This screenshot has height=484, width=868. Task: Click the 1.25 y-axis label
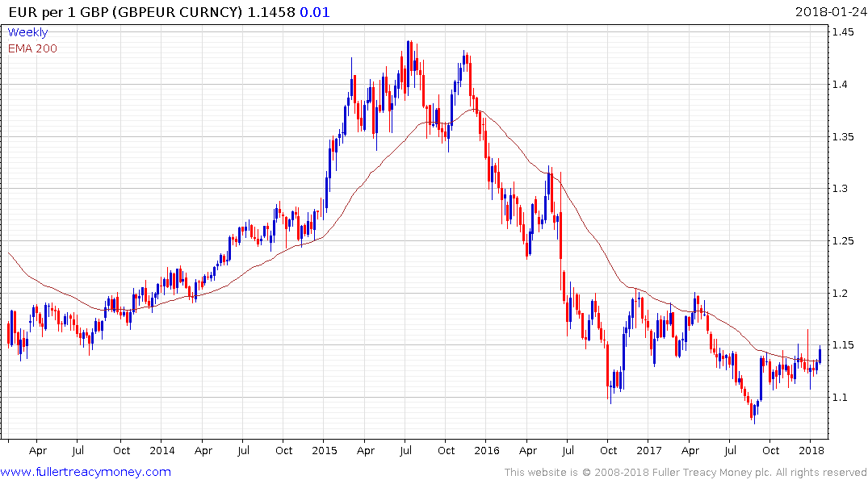[x=842, y=240]
